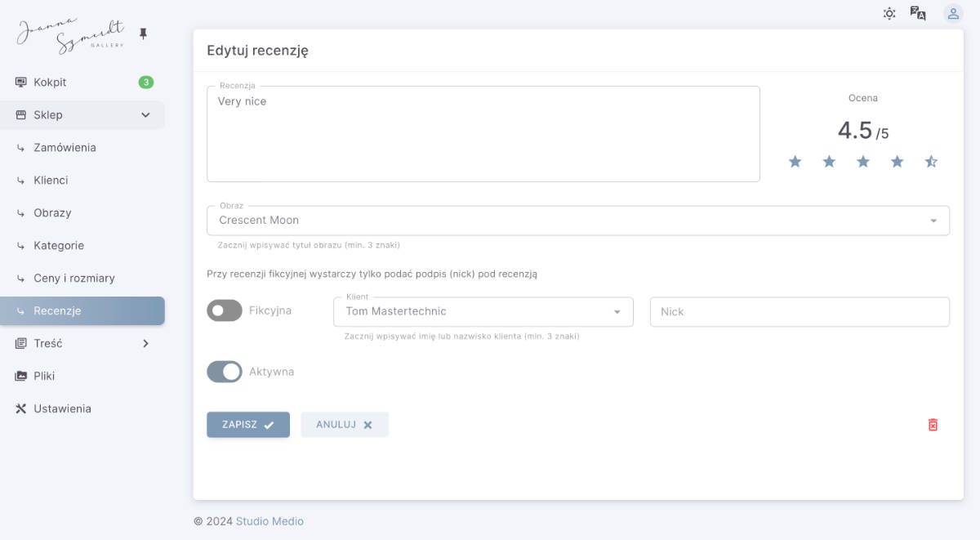Set rating to the first star

point(795,162)
